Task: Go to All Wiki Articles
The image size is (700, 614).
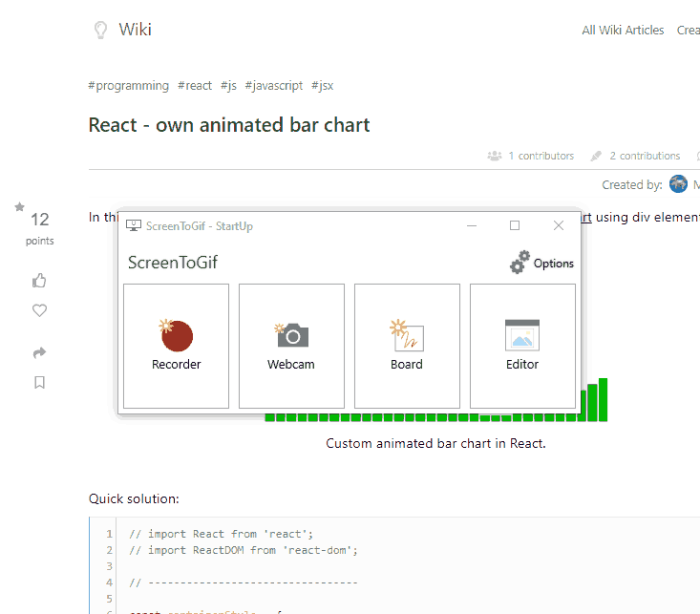Action: click(x=623, y=30)
